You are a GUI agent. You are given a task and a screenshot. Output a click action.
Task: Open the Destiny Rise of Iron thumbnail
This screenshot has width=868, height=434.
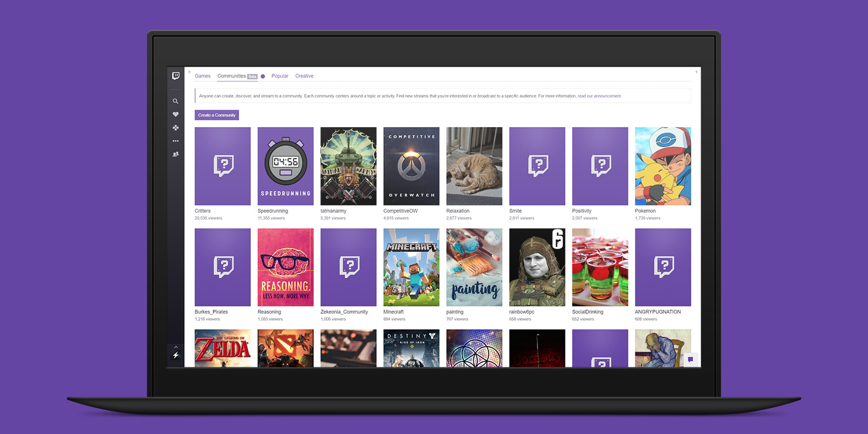[x=411, y=348]
